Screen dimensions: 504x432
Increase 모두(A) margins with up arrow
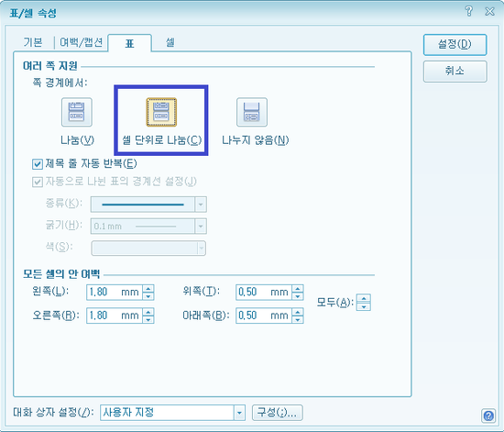click(364, 298)
